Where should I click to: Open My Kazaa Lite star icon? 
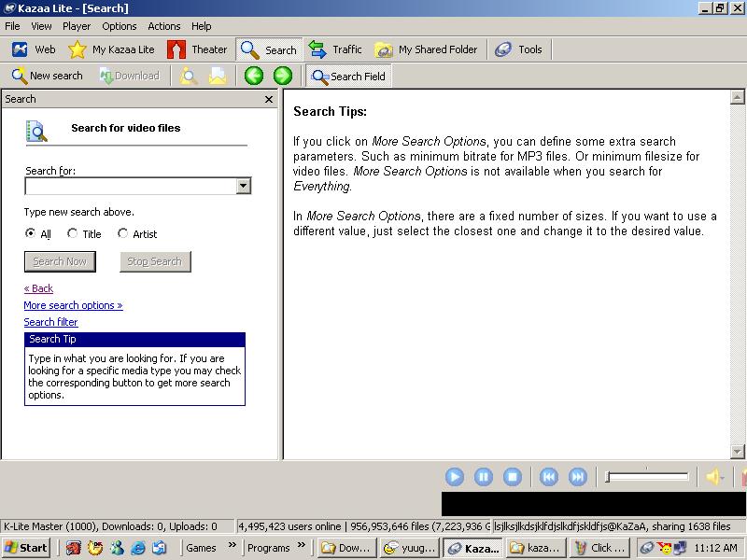pos(78,49)
